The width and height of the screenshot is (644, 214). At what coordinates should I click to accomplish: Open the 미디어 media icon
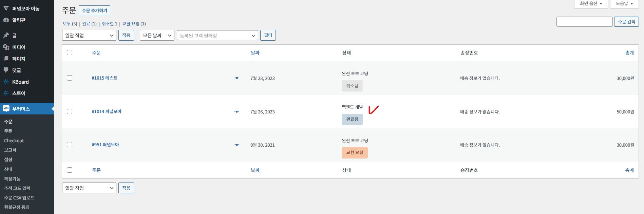pos(6,47)
